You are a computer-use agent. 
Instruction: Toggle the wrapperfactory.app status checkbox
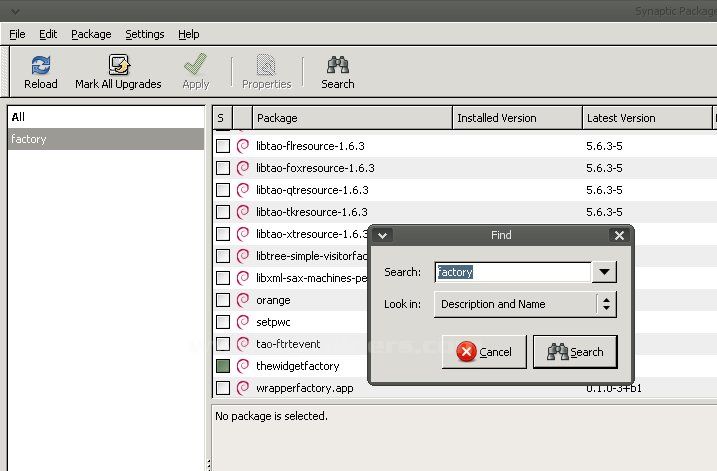coord(223,388)
